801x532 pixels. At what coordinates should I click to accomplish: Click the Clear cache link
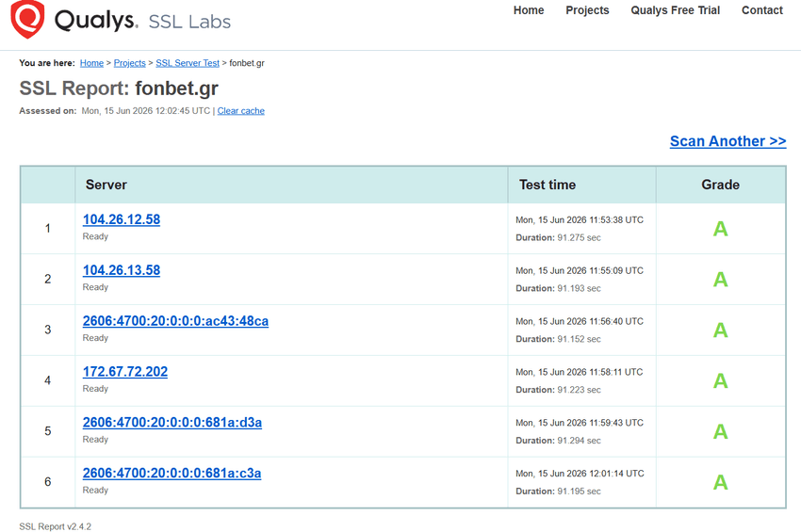coord(240,111)
